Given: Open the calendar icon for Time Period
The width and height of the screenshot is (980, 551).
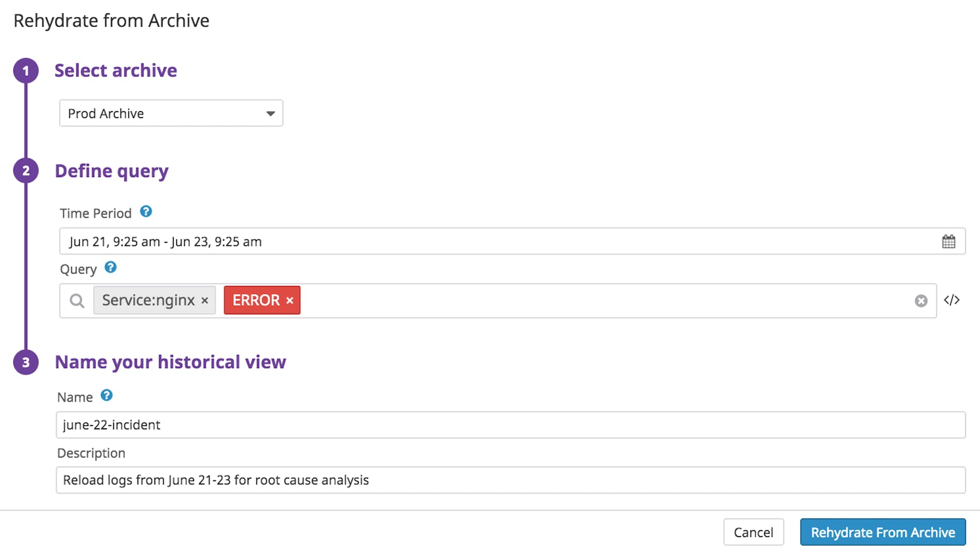Looking at the screenshot, I should tap(949, 241).
